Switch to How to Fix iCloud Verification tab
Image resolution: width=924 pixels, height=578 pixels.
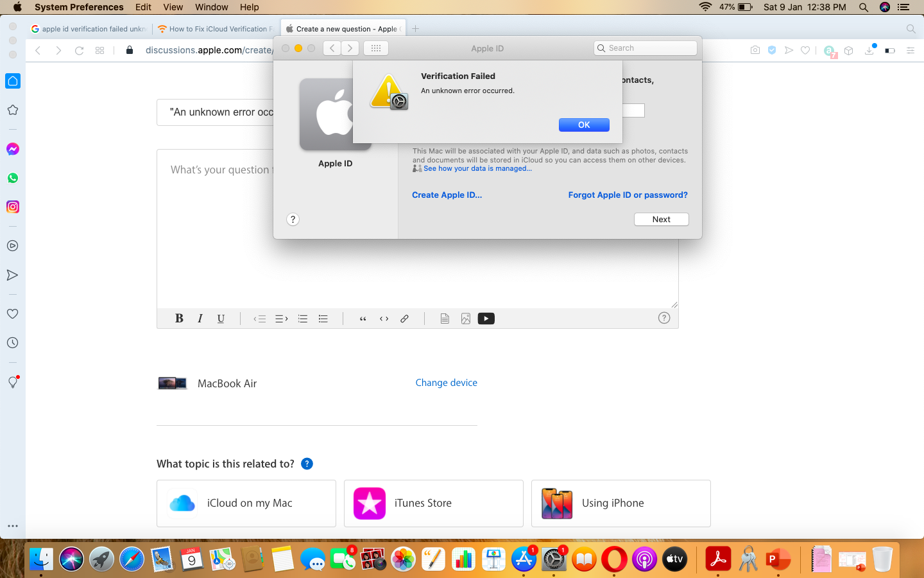(216, 29)
